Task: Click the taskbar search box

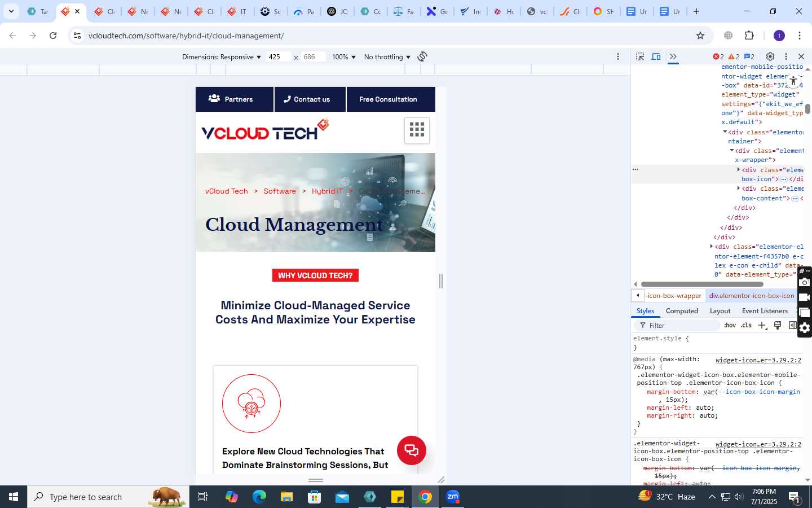Action: [108, 497]
